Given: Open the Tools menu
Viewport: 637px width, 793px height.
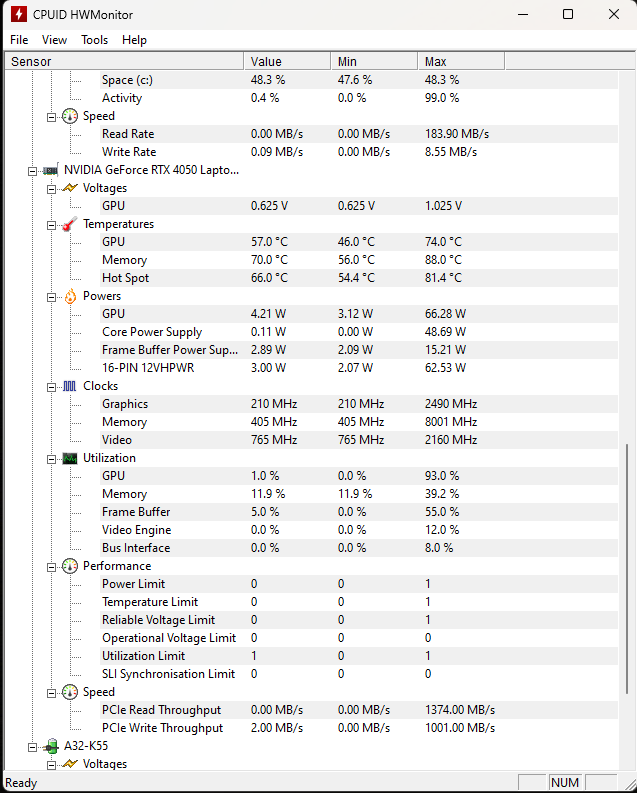Looking at the screenshot, I should (95, 40).
